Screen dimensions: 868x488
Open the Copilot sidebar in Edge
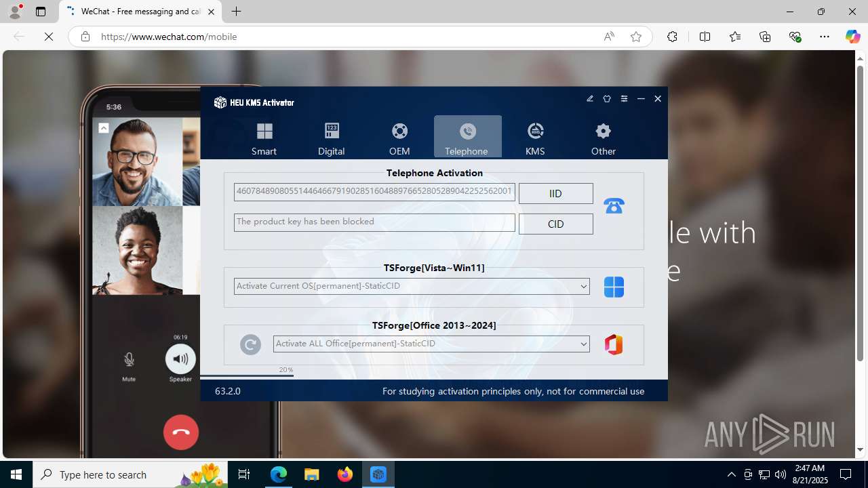(852, 37)
